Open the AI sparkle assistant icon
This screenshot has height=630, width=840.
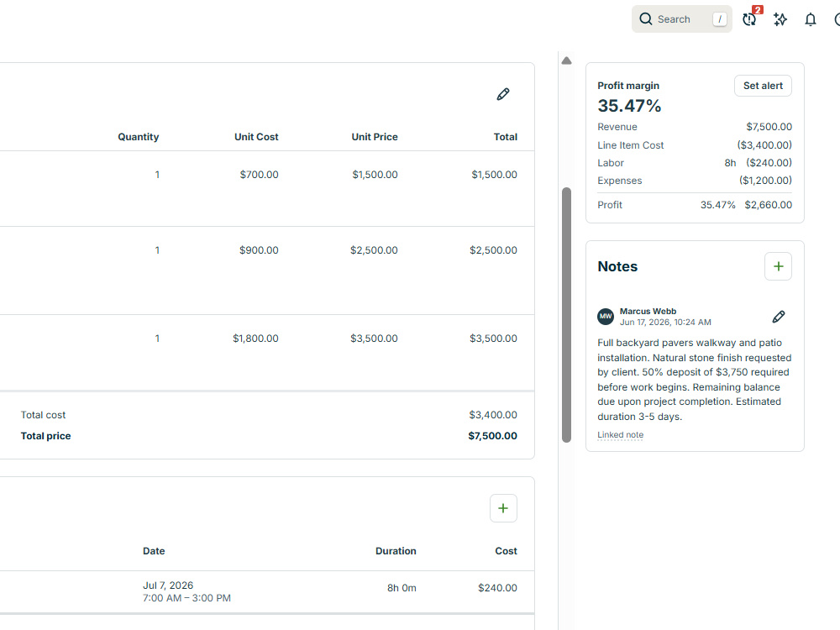tap(780, 19)
